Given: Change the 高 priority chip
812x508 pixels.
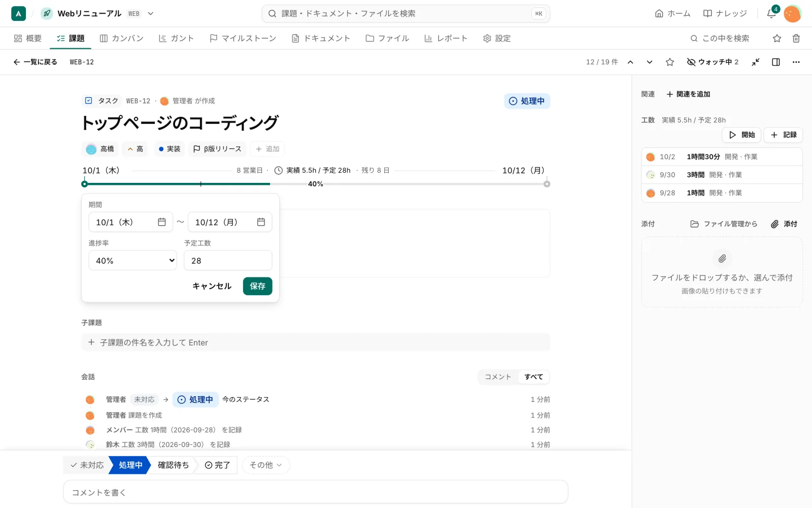Looking at the screenshot, I should [x=135, y=149].
